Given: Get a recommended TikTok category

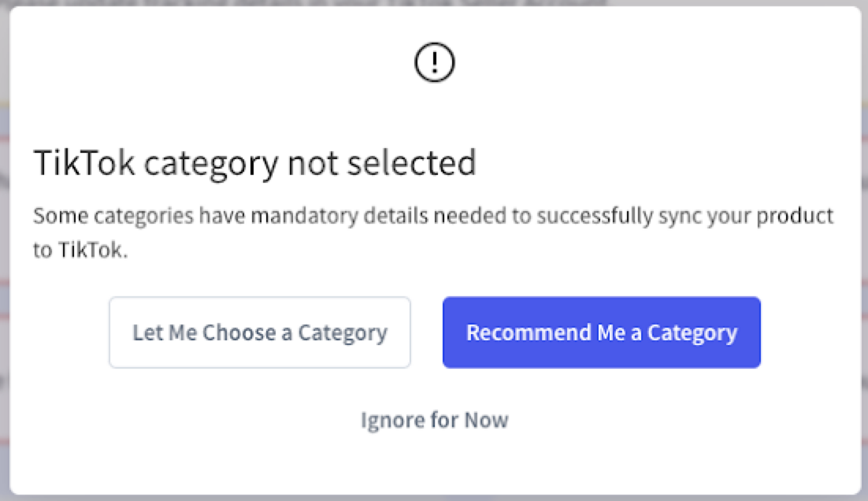Looking at the screenshot, I should 601,332.
